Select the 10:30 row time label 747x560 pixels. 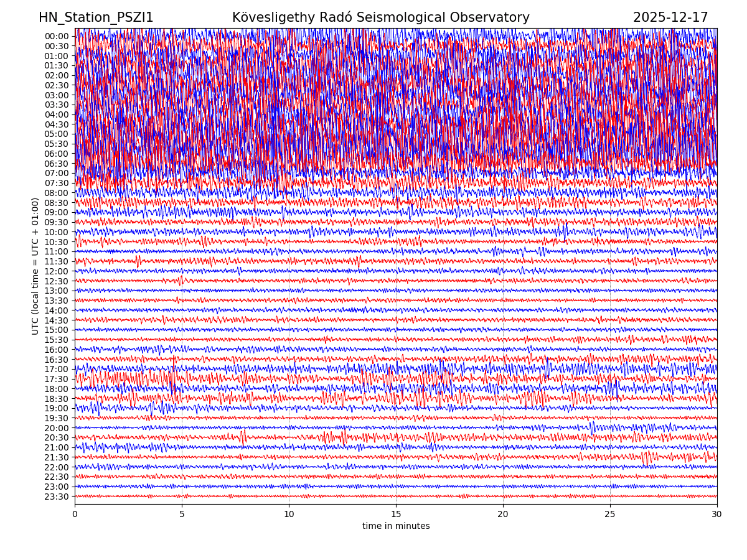click(x=56, y=242)
